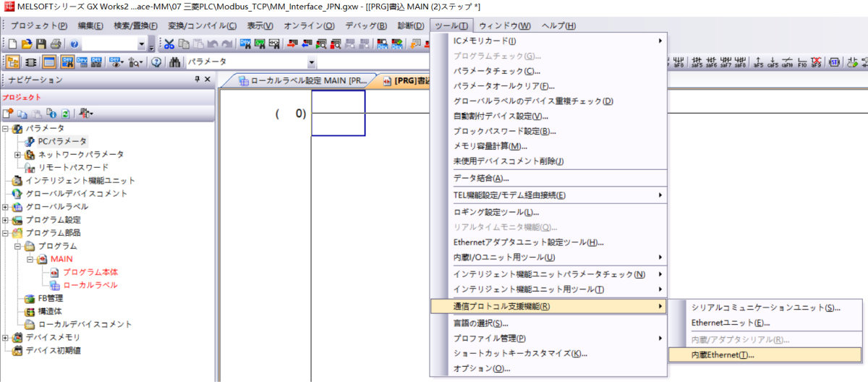Select ローカルラベル under MAIN
Viewport: 868px width, 382px height.
[x=90, y=285]
